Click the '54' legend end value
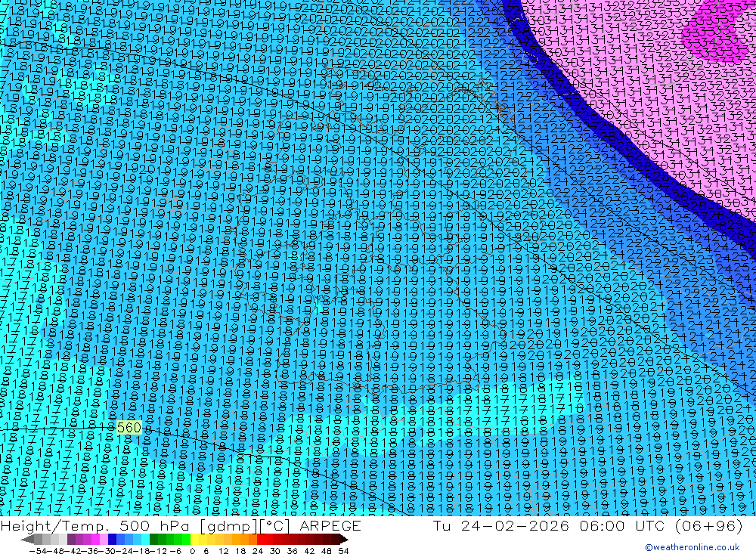The image size is (756, 554). pyautogui.click(x=343, y=551)
